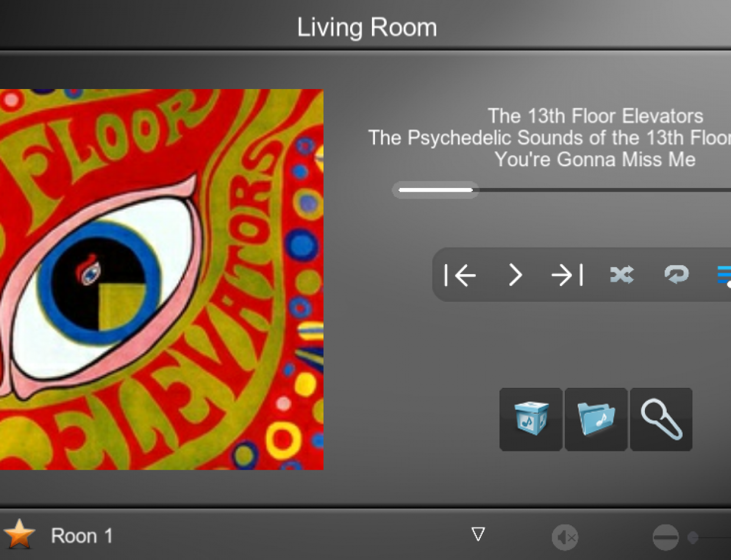Select the Roon 1 label

click(x=82, y=536)
